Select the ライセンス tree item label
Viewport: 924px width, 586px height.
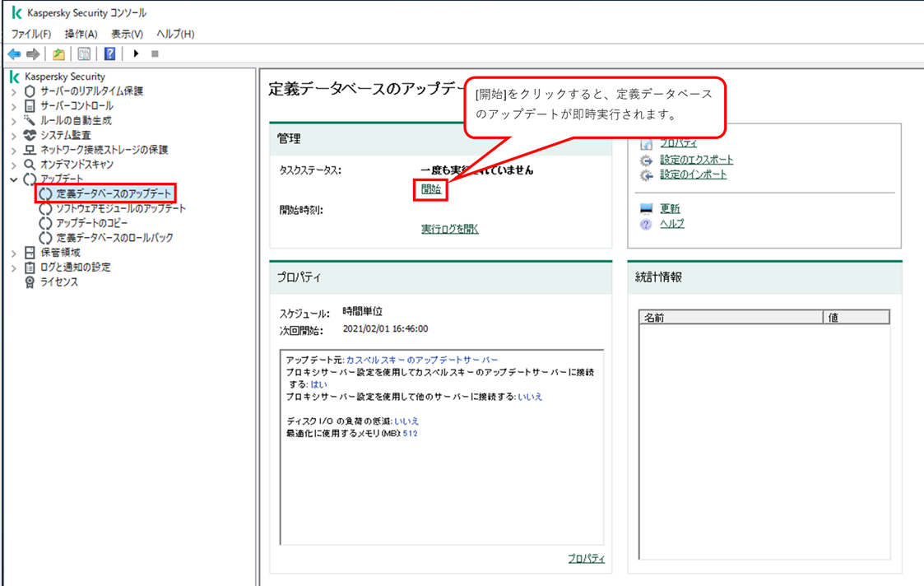click(59, 281)
